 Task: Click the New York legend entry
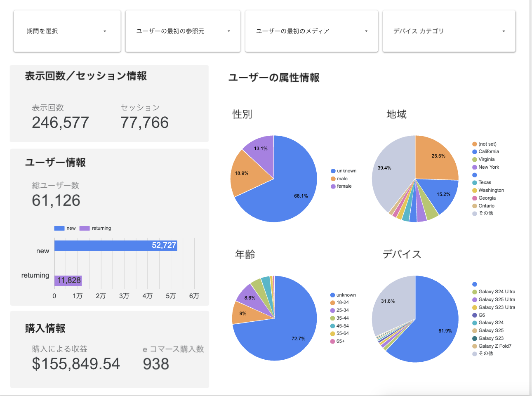tap(485, 167)
